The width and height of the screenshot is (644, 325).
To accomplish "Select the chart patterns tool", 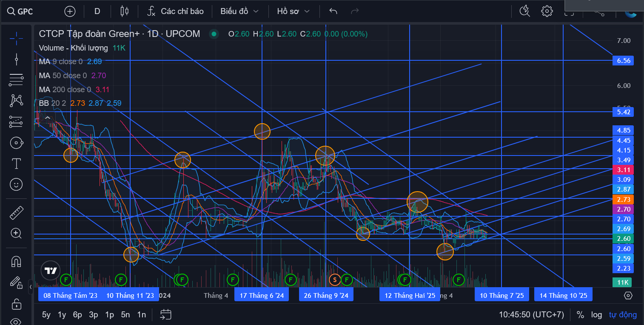I will [x=17, y=100].
